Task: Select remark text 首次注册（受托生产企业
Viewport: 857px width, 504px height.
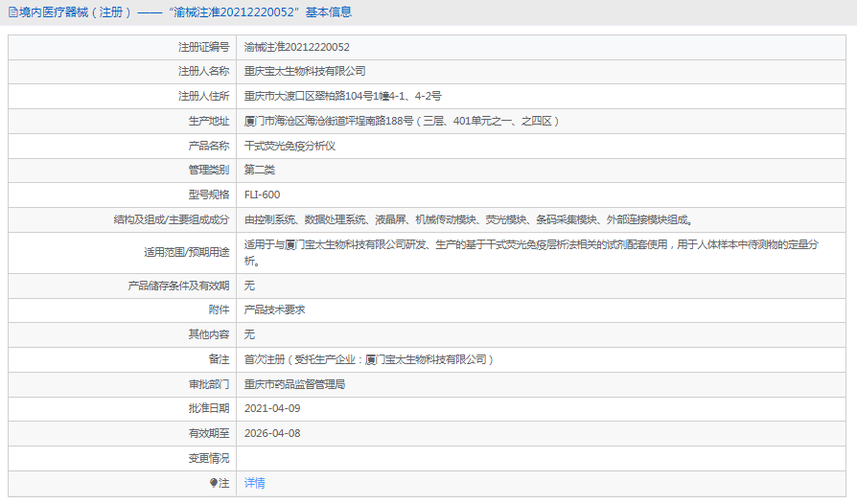Action: pos(368,360)
